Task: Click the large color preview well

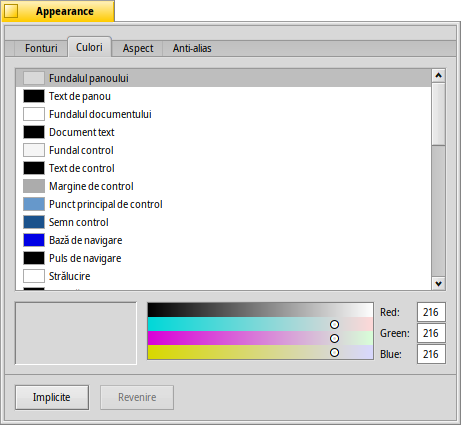Action: pos(76,333)
